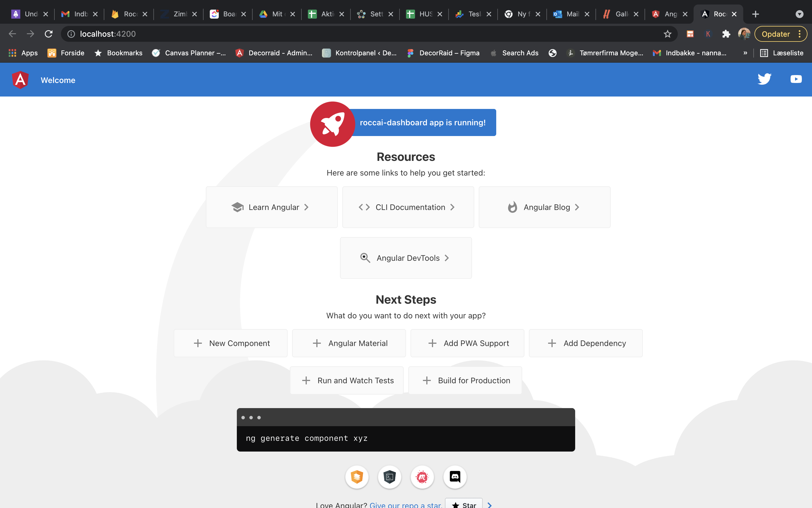
Task: View site information icon in address bar
Action: coord(71,34)
